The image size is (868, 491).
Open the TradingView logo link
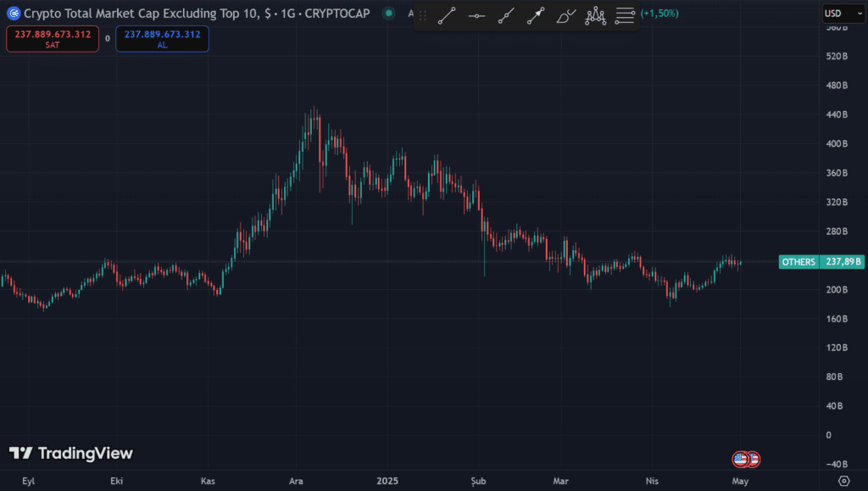[71, 454]
